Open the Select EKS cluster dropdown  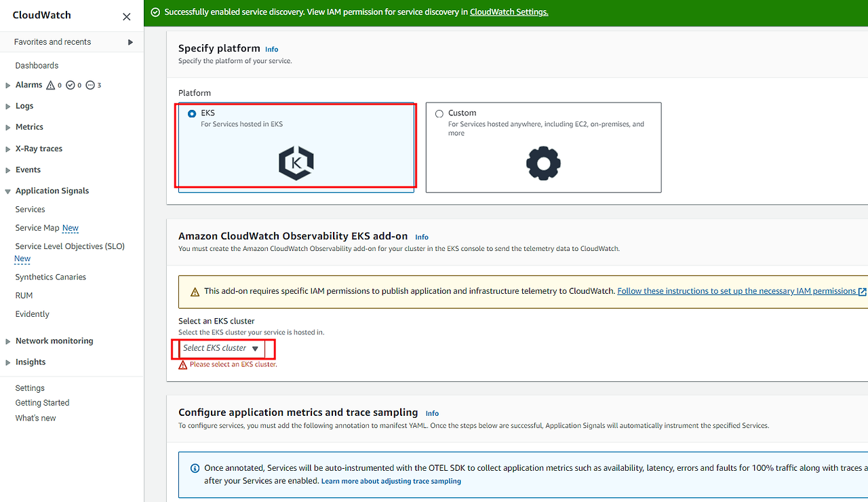pos(221,348)
